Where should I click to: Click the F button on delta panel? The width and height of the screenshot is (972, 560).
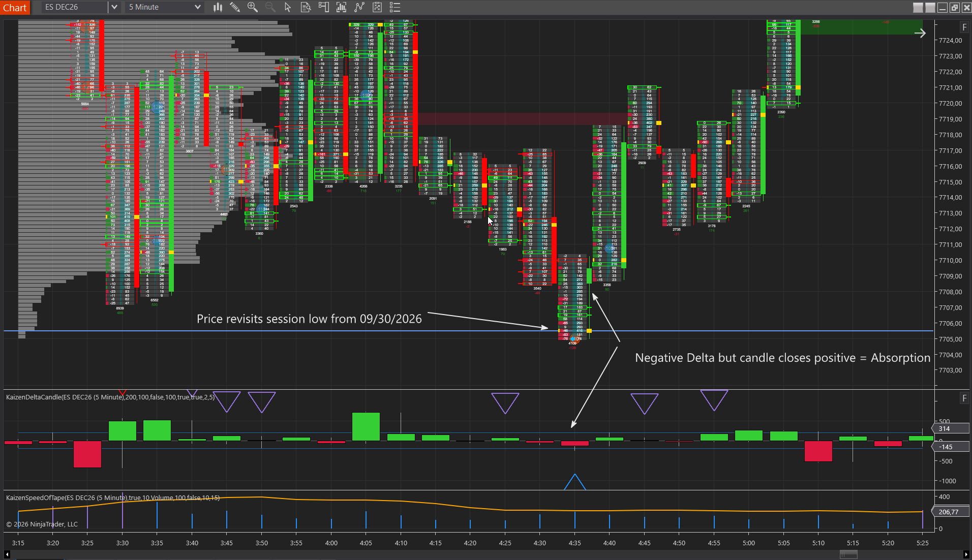click(x=964, y=398)
